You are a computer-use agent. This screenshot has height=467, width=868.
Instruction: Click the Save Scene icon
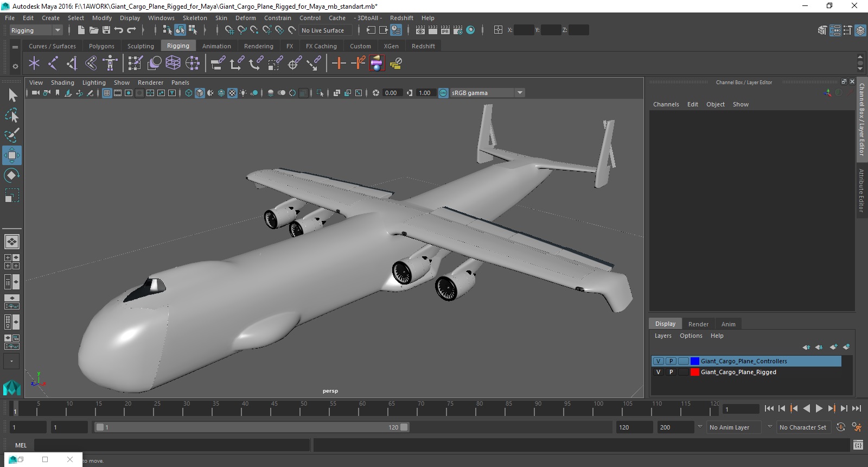[106, 30]
